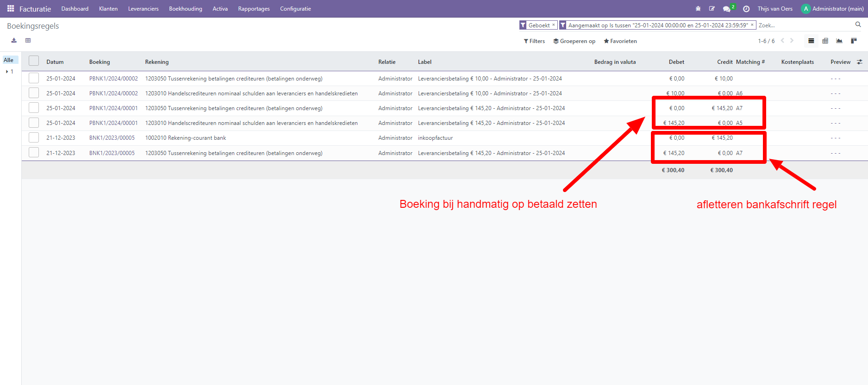The image size is (868, 385).
Task: Open the Filters dropdown
Action: (x=534, y=41)
